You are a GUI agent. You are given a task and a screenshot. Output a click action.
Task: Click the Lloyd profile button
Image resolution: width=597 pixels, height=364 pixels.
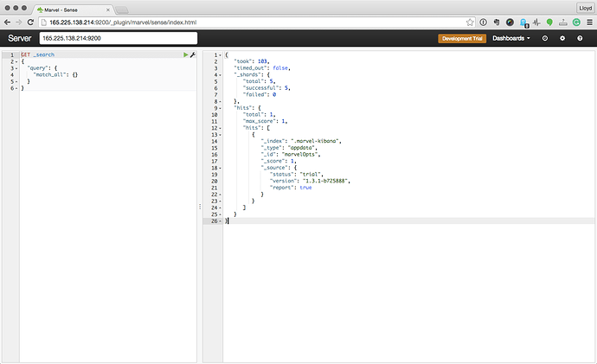[x=585, y=8]
